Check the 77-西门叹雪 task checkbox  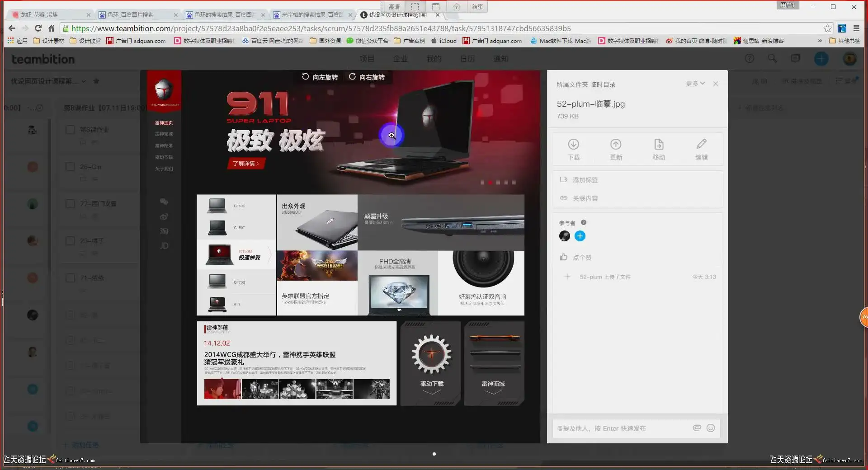(x=70, y=204)
